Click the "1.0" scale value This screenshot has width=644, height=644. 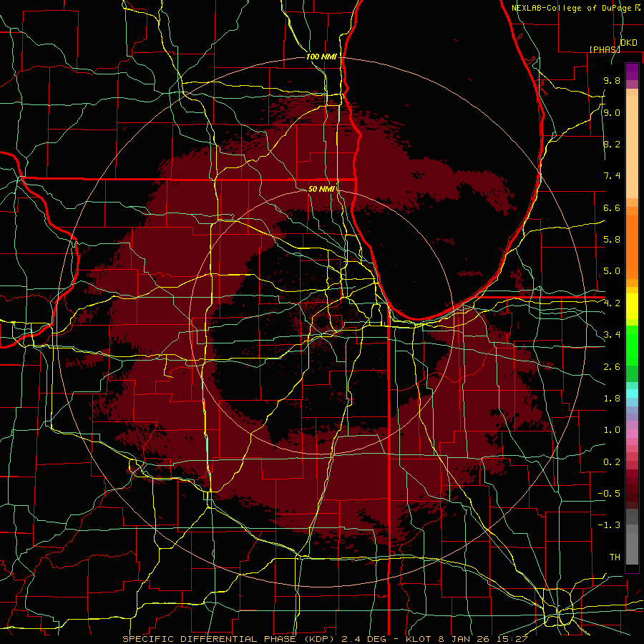[612, 430]
